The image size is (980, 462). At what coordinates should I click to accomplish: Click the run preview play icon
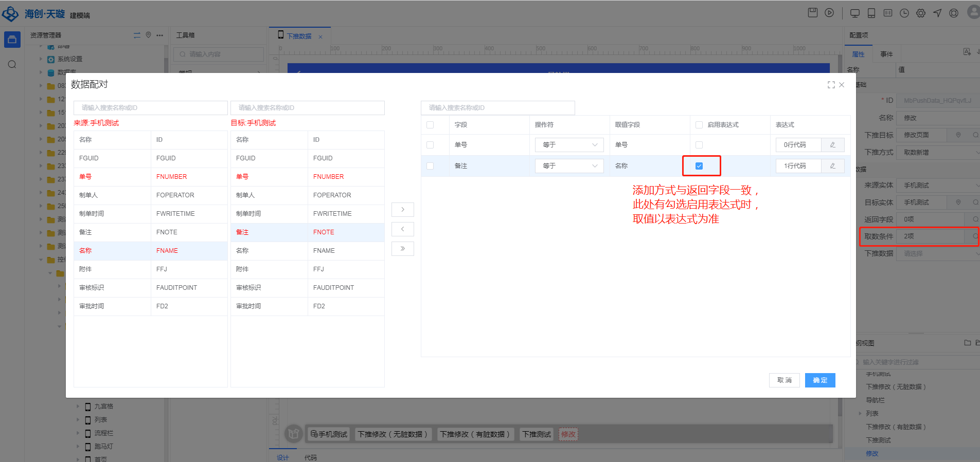point(829,13)
